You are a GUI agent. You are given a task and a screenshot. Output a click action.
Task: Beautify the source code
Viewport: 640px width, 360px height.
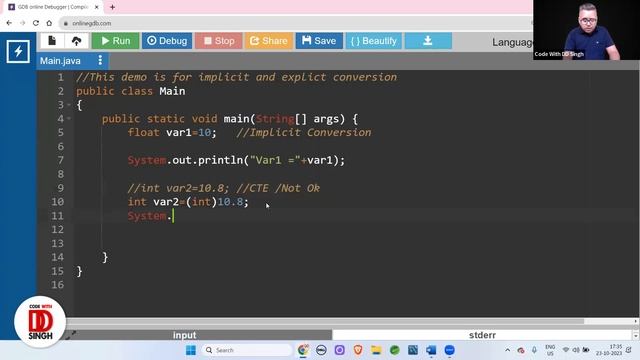[x=374, y=41]
